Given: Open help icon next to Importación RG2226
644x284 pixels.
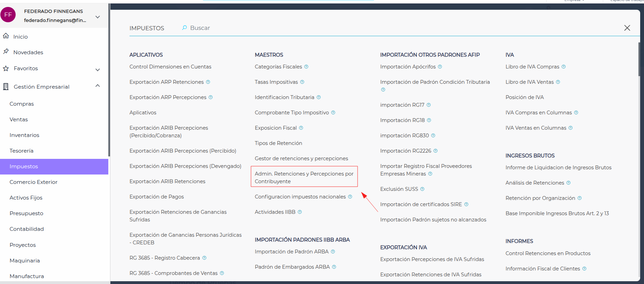Looking at the screenshot, I should click(435, 151).
